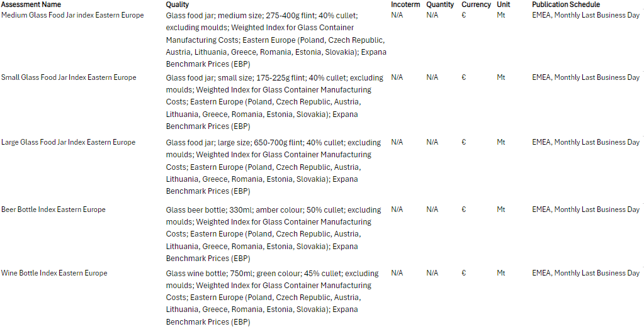Click the Quantity column header
This screenshot has height=329, width=644.
(440, 4)
